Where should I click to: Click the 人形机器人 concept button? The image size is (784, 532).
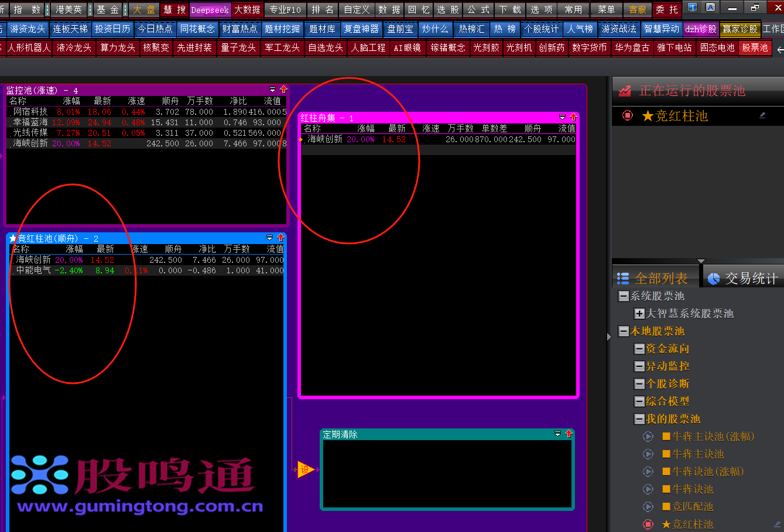(x=28, y=47)
